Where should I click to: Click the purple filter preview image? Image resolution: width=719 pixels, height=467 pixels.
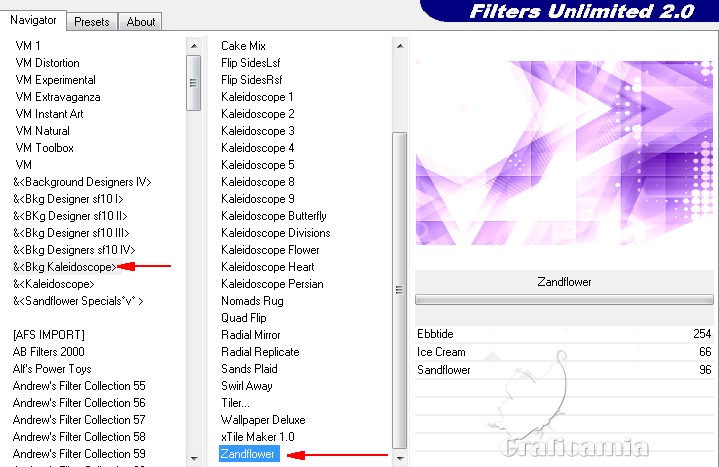(x=563, y=150)
